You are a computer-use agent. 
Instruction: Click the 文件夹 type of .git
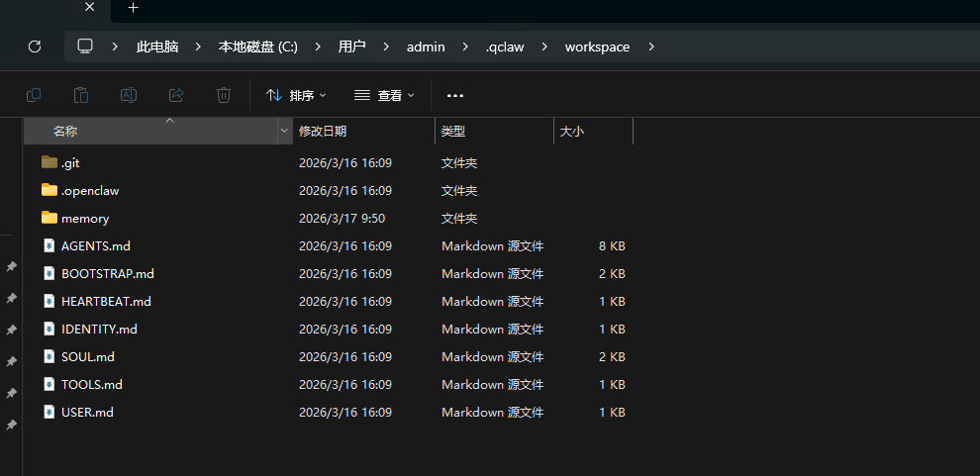click(x=459, y=163)
